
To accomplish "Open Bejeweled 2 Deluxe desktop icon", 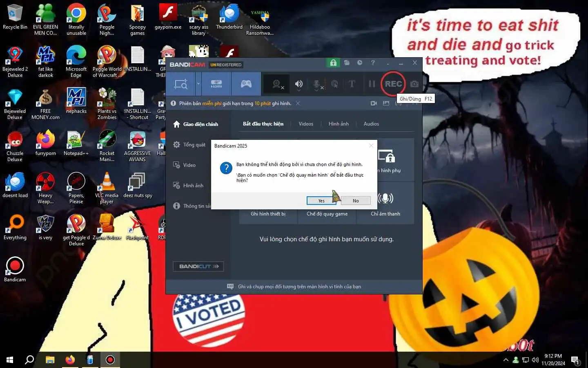I will [15, 61].
